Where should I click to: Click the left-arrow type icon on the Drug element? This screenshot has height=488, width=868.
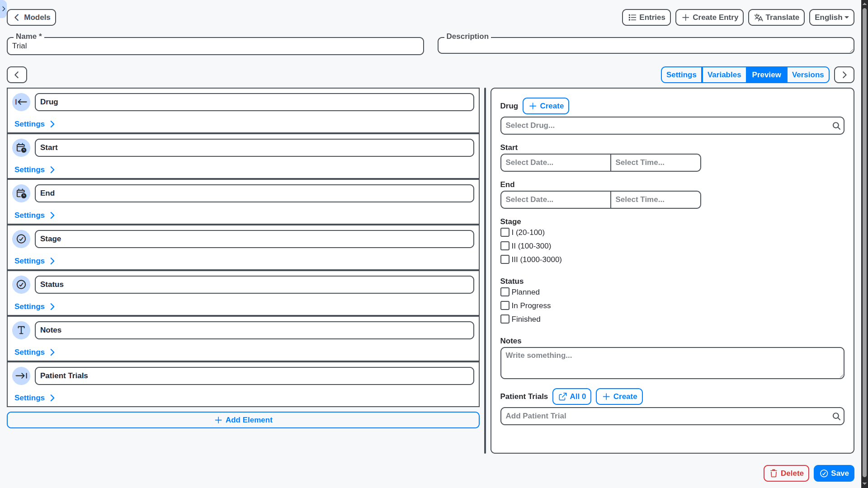point(21,102)
